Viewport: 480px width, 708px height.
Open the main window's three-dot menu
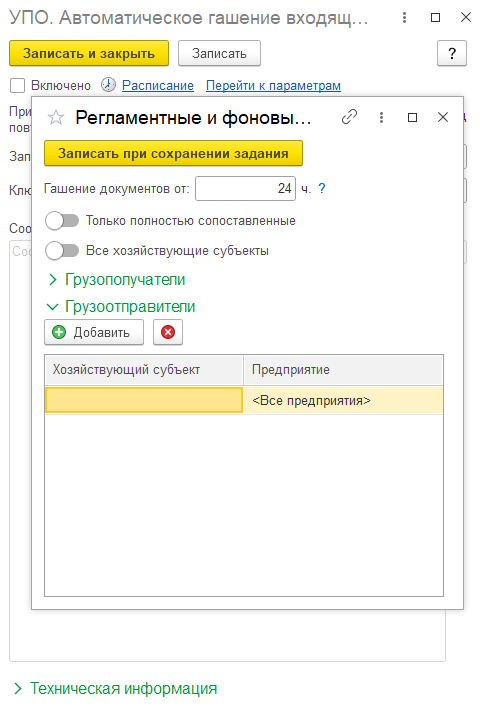tap(405, 18)
